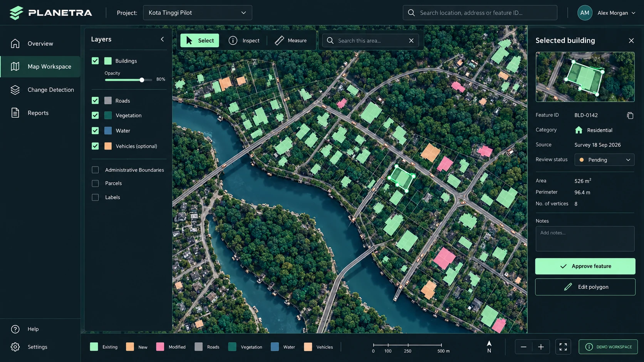This screenshot has width=644, height=362.
Task: Enable the Labels layer checkbox
Action: click(95, 197)
